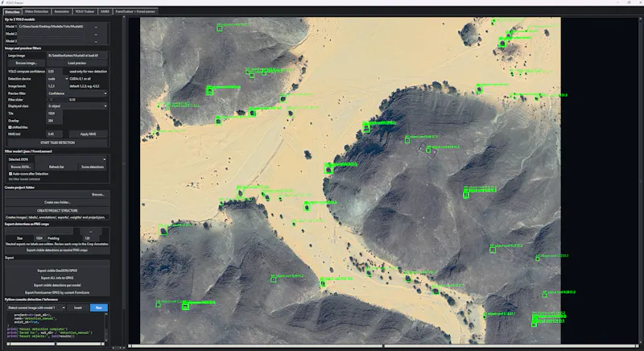
Task: Click the Model 2 path field
Action: tap(52, 34)
